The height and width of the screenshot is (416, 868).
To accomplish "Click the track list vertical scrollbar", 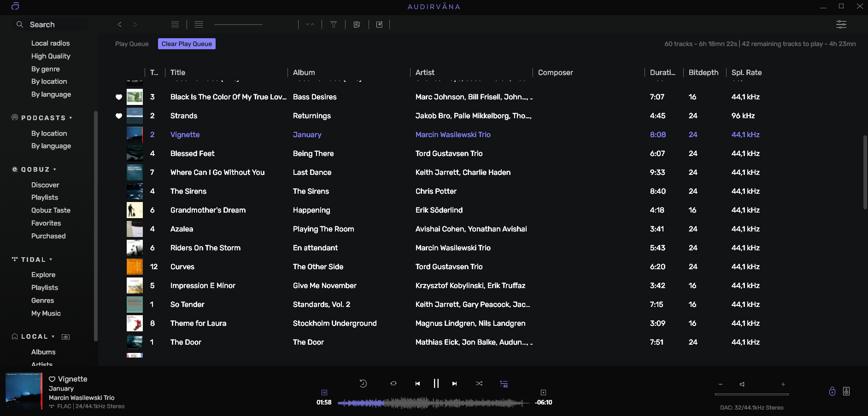I will click(865, 173).
